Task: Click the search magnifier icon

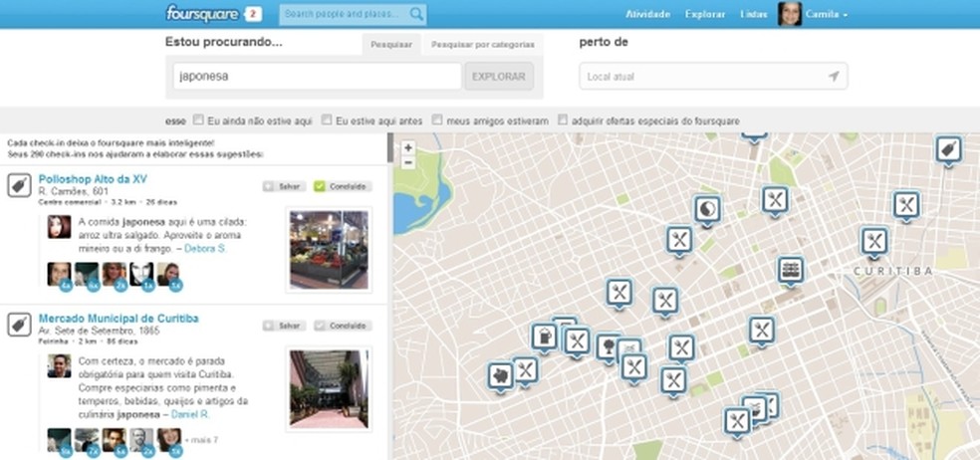Action: click(x=416, y=14)
